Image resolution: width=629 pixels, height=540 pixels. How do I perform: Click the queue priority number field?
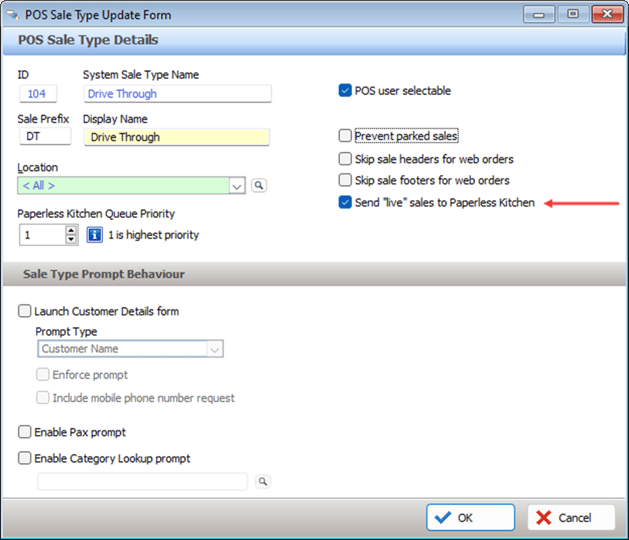(43, 235)
